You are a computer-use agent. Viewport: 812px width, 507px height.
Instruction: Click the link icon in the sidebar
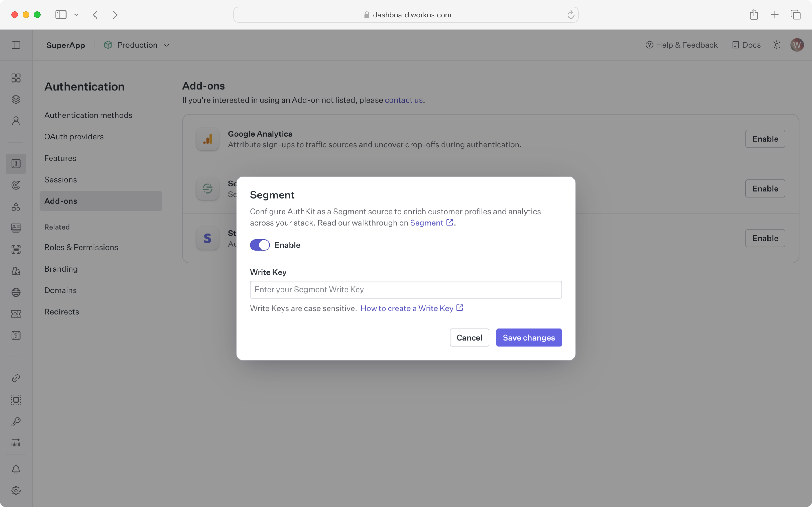point(16,378)
